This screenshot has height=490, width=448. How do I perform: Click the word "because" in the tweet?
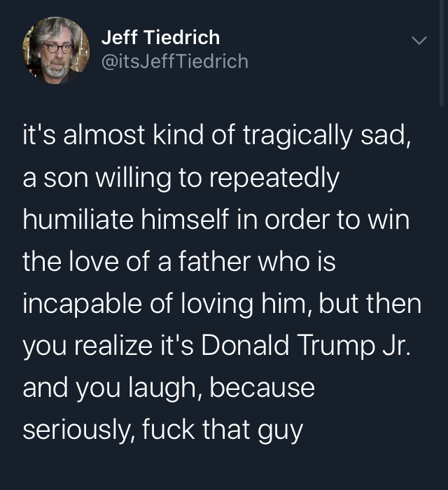(x=262, y=388)
